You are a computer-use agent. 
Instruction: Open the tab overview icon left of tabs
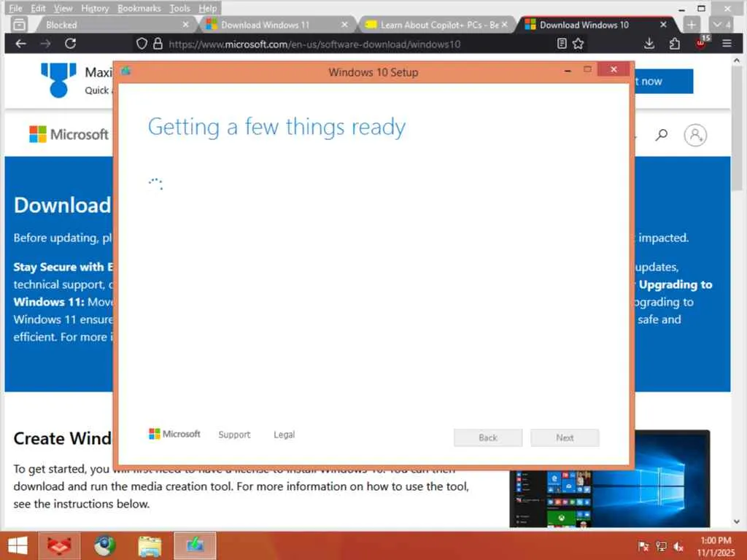point(19,24)
